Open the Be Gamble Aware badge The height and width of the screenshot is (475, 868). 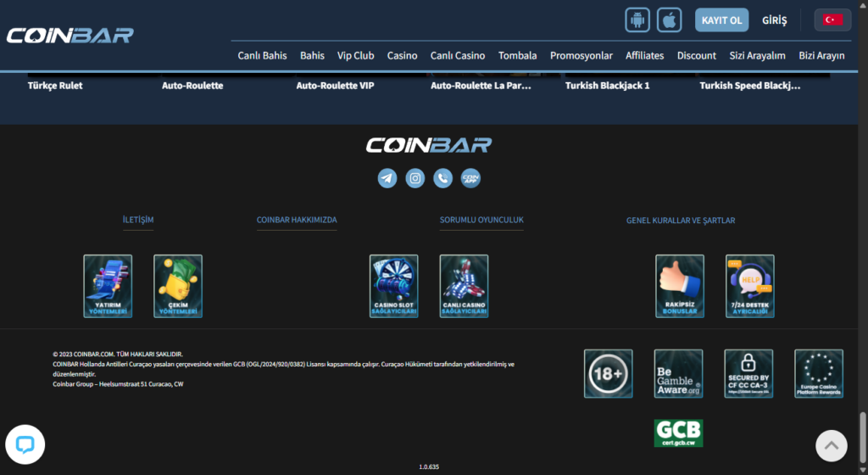pyautogui.click(x=678, y=373)
